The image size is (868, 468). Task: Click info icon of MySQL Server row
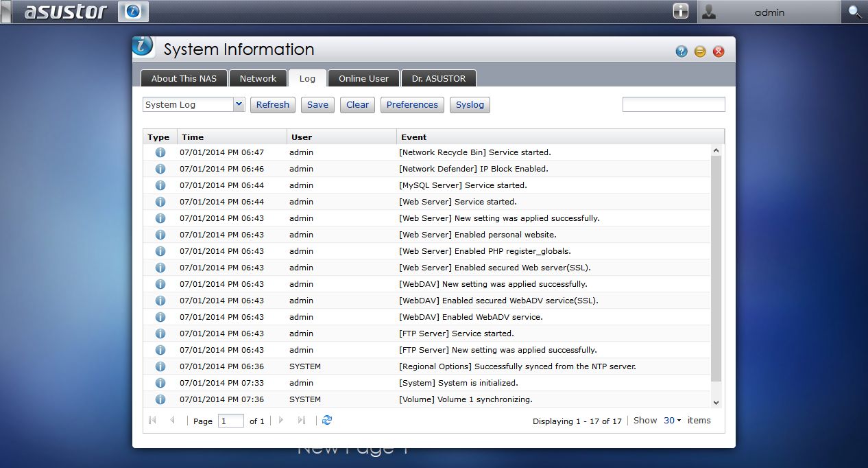point(160,185)
